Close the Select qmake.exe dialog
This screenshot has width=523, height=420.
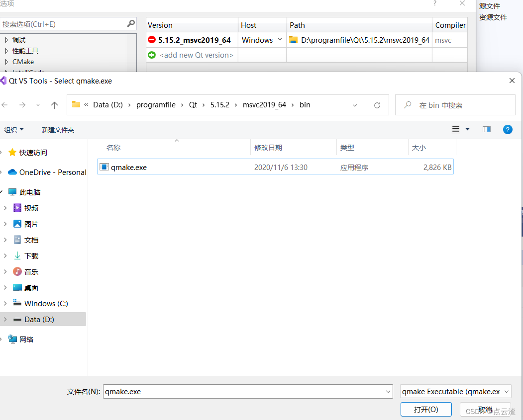pyautogui.click(x=512, y=81)
